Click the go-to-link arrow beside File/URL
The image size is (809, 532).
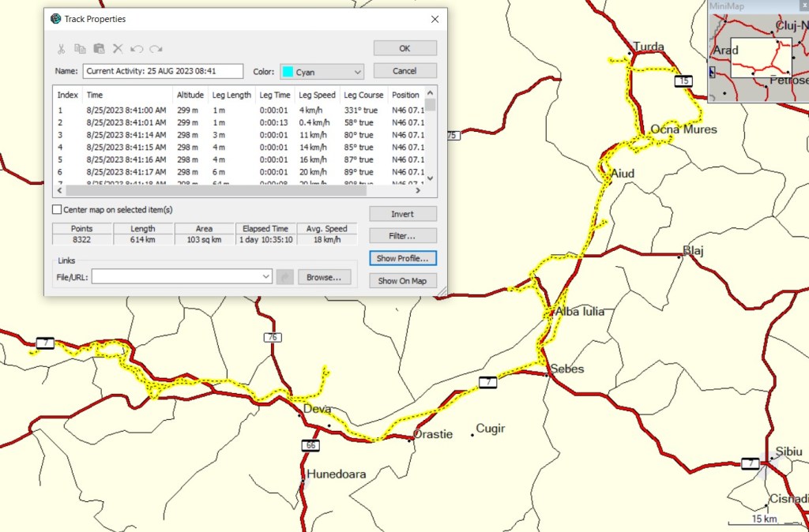(285, 277)
